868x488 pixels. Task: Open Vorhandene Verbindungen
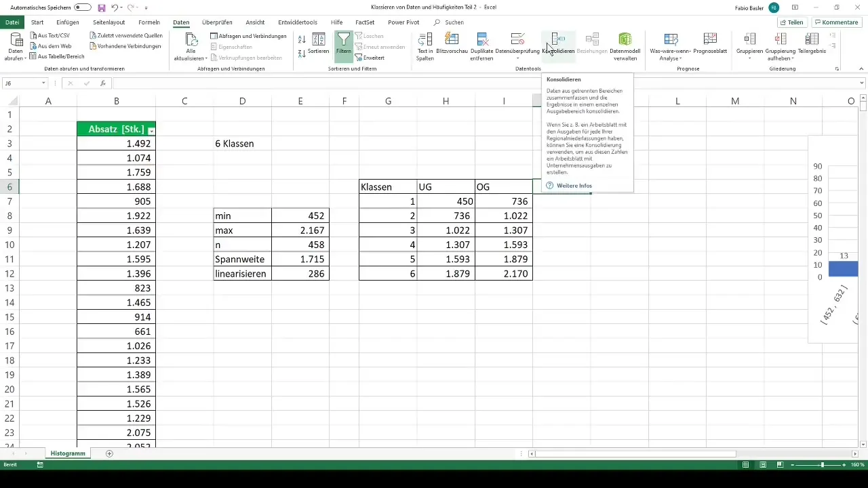pyautogui.click(x=125, y=46)
